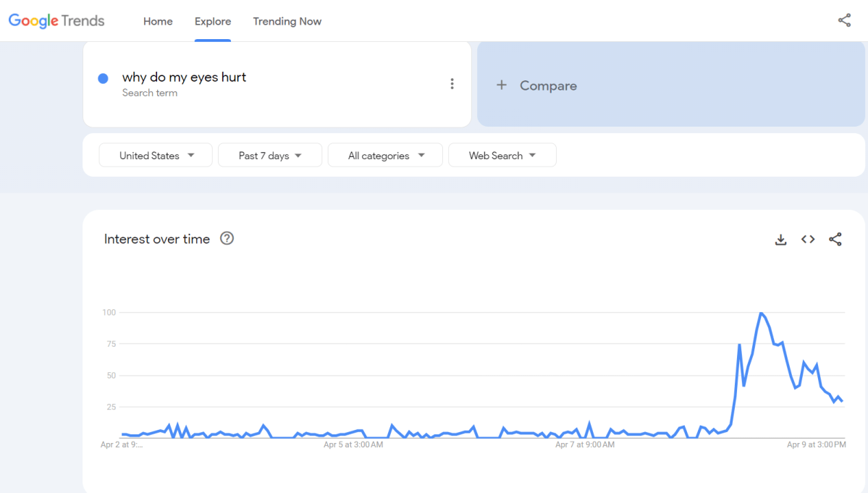
Task: Share the Interest over time chart
Action: point(835,239)
